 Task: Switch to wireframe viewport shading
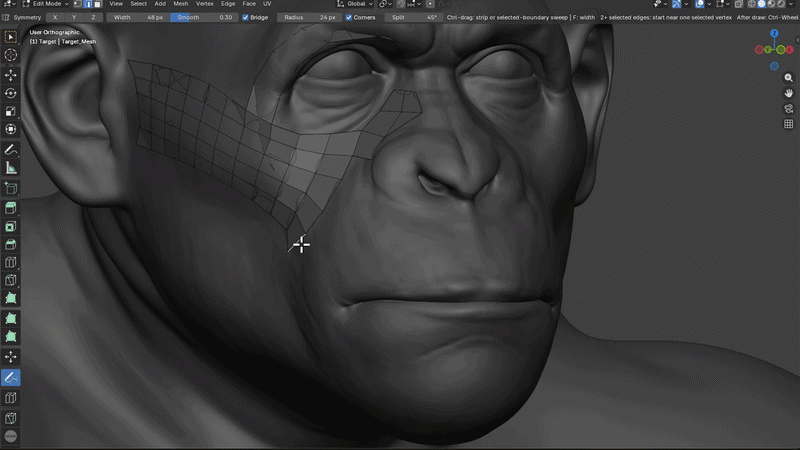click(x=752, y=4)
